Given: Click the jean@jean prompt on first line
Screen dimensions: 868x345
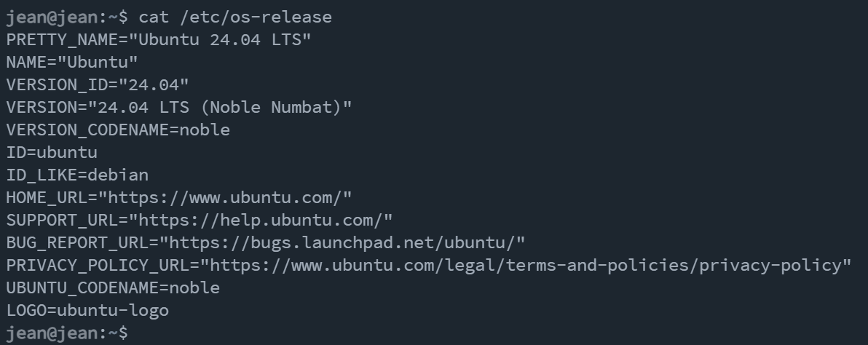Looking at the screenshot, I should 67,17.
